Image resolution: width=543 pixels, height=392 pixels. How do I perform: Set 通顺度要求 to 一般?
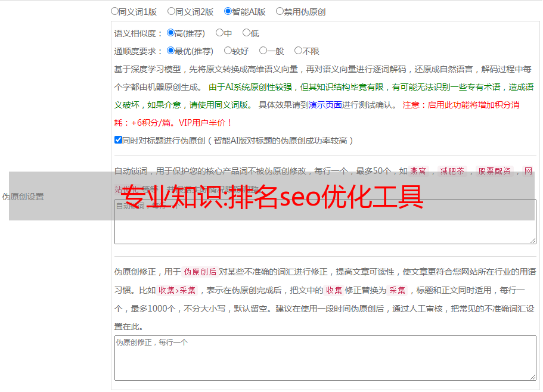(263, 51)
